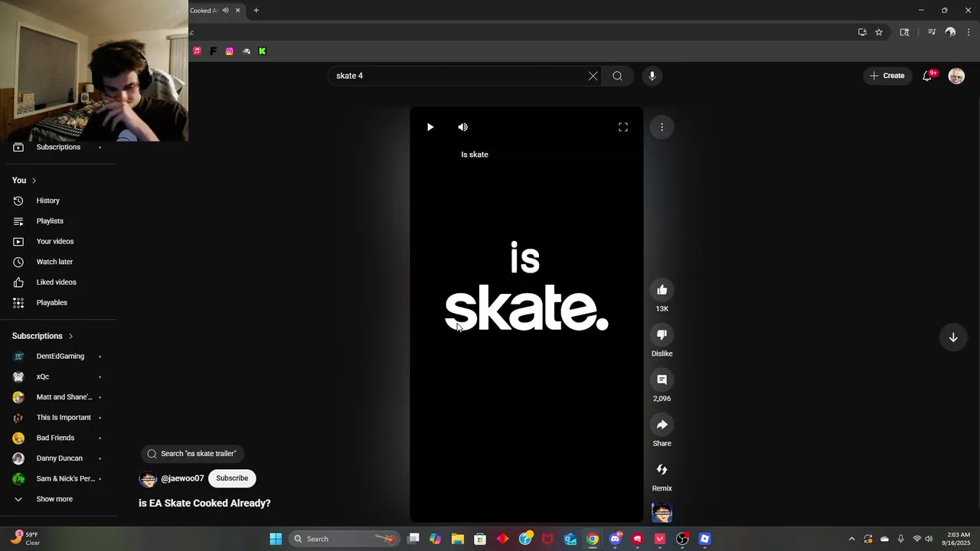This screenshot has height=551, width=980.
Task: Close the Cooked Al... browser tab
Action: (x=237, y=11)
